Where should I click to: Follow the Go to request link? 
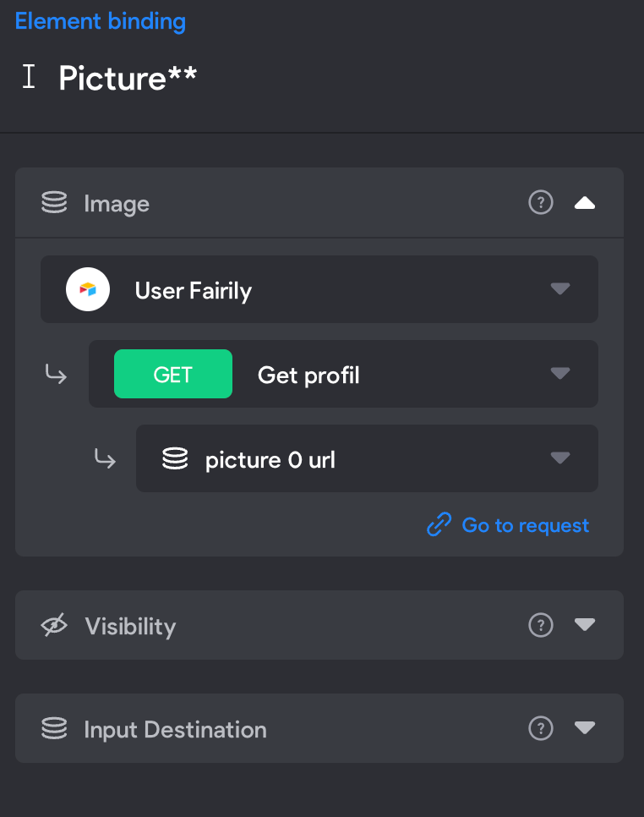point(526,525)
